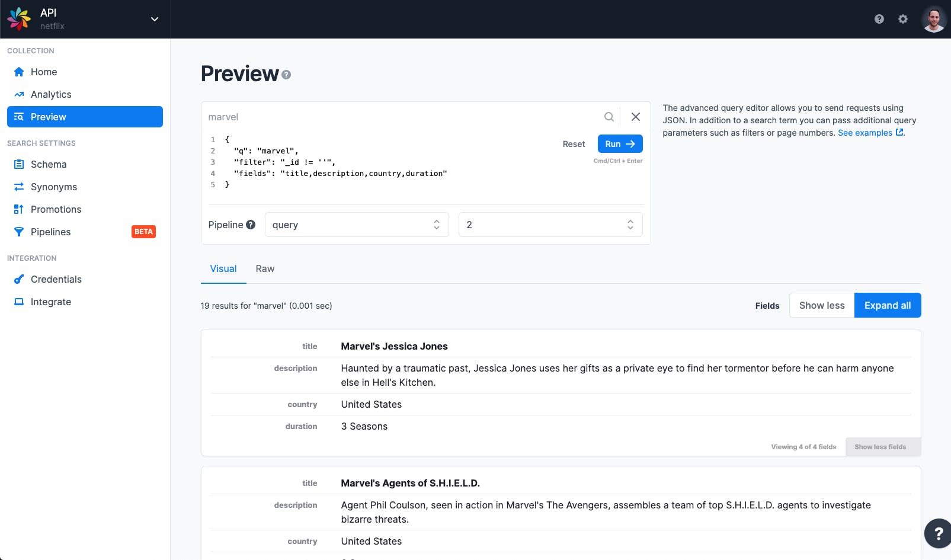
Task: Click the Marvel's Jessica Jones title
Action: tap(394, 346)
